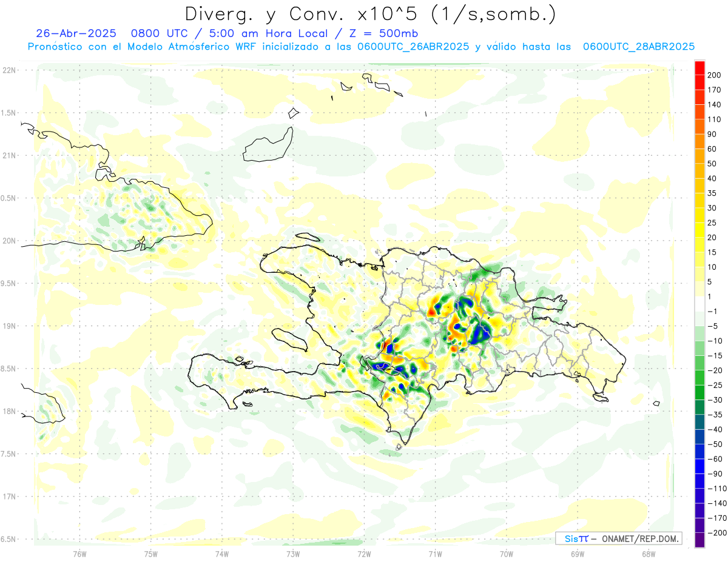Click the '0600UTC_28ABR2025' valid-until timestamp
Image resolution: width=728 pixels, height=562 pixels.
[638, 47]
